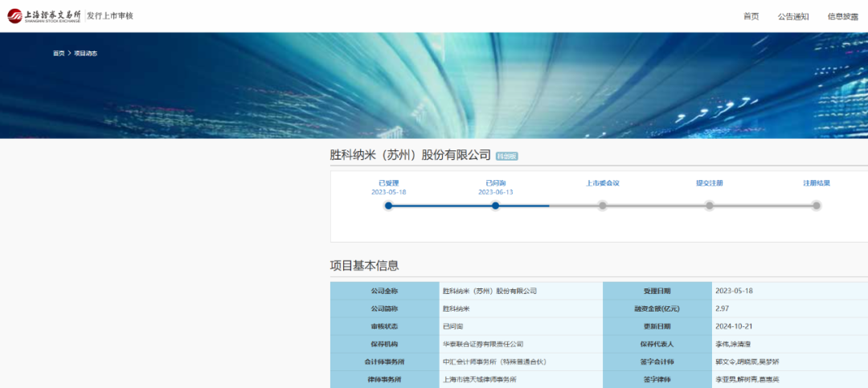Select the 已受理 progress step dot
Viewport: 868px width, 388px height.
point(389,206)
